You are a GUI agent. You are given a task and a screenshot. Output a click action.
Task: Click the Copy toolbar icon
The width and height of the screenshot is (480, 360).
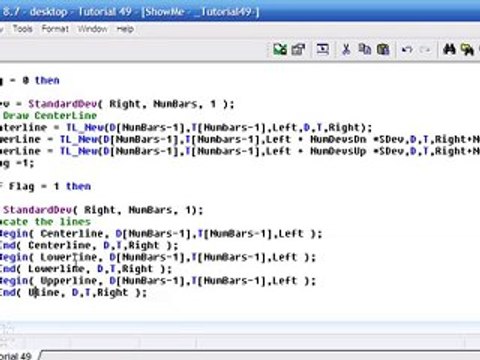(365, 49)
